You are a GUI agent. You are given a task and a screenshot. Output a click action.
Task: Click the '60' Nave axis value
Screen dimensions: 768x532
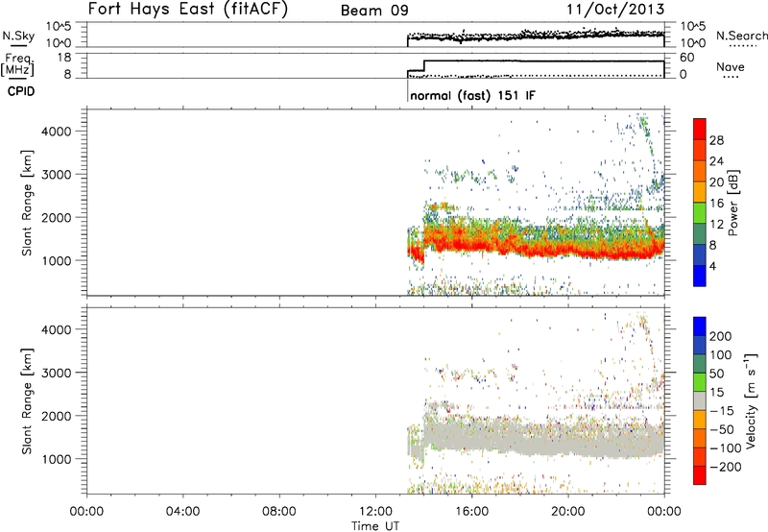687,58
